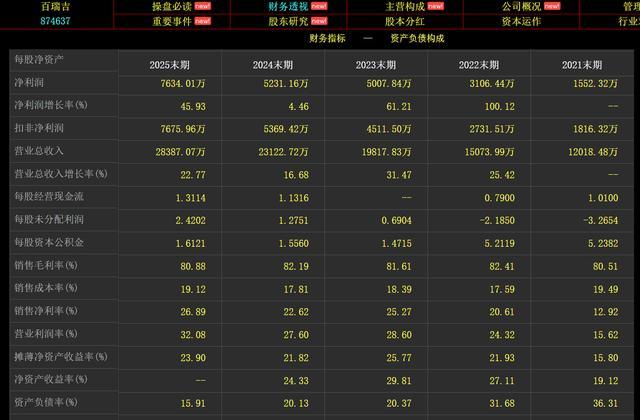The height and width of the screenshot is (420, 640).
Task: Click the 净利润增长率(%) row label
Action: 51,105
